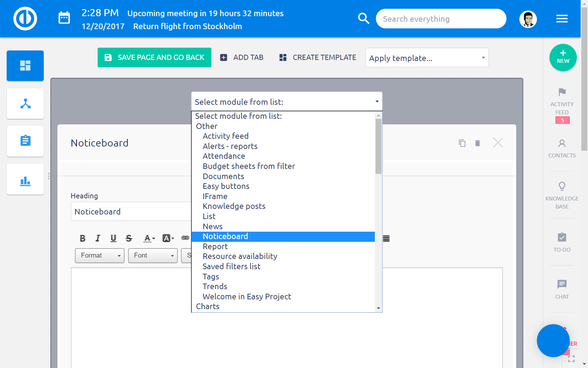This screenshot has height=368, width=588.
Task: Click the Search everything field
Action: pos(441,19)
